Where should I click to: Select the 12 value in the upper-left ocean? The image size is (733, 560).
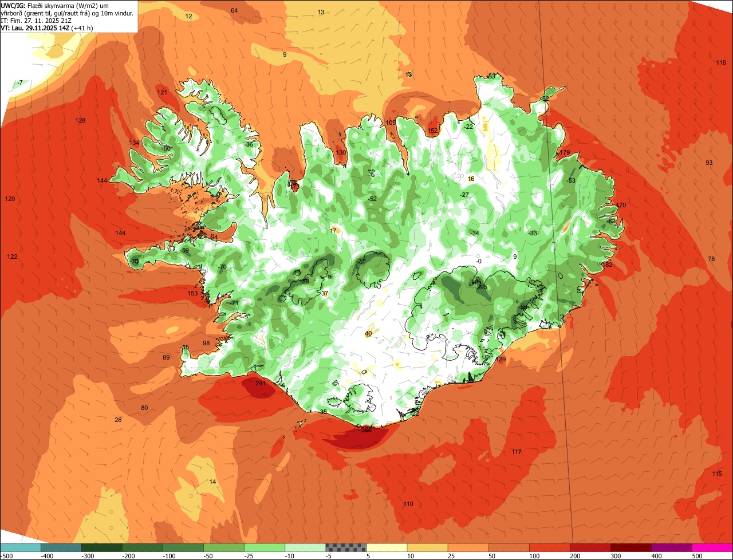click(189, 17)
